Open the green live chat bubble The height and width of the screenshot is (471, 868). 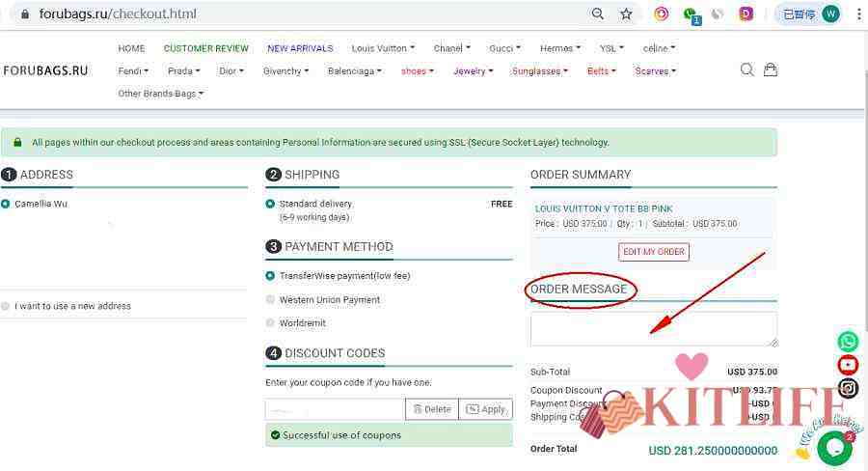pos(835,448)
